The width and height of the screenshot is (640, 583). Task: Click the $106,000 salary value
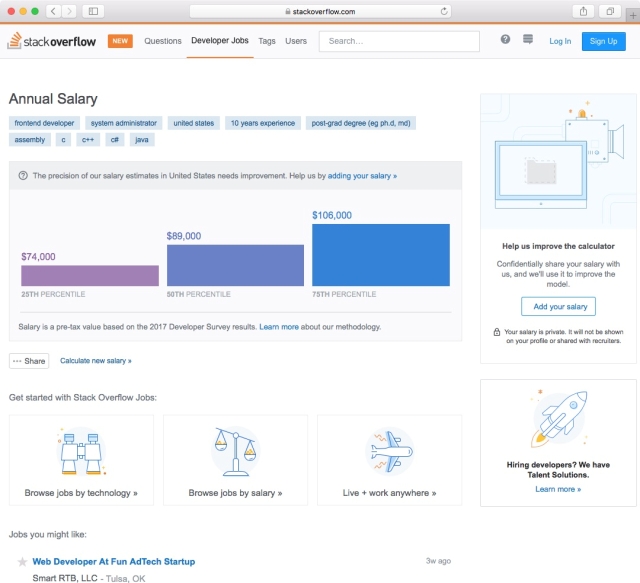(x=332, y=215)
